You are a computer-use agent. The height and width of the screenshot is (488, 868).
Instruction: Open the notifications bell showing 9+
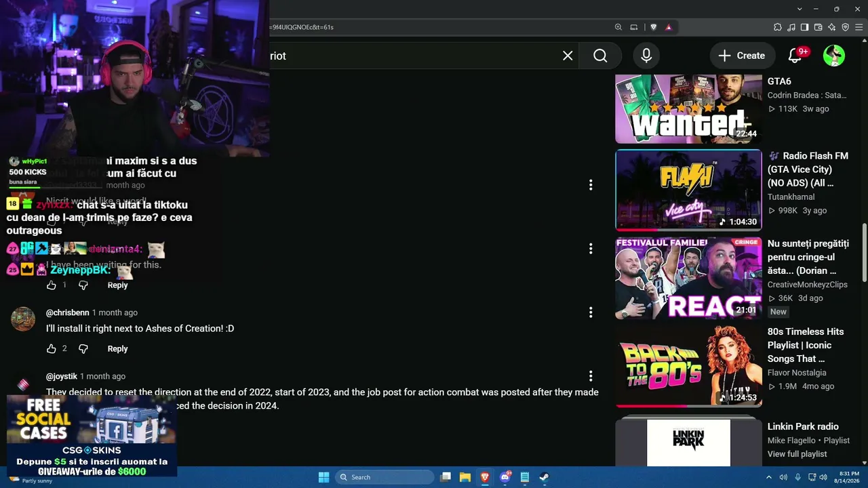(795, 56)
